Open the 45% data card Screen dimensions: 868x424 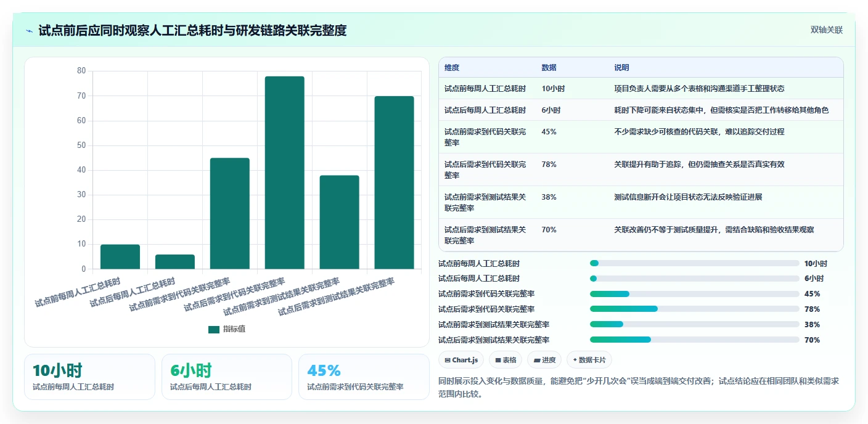click(x=364, y=377)
